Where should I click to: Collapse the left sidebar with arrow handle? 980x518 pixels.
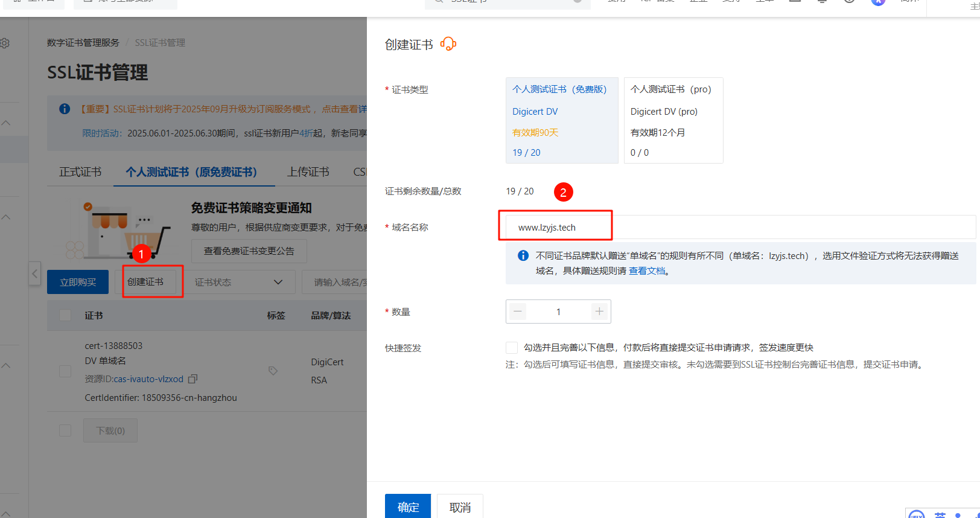pyautogui.click(x=35, y=274)
